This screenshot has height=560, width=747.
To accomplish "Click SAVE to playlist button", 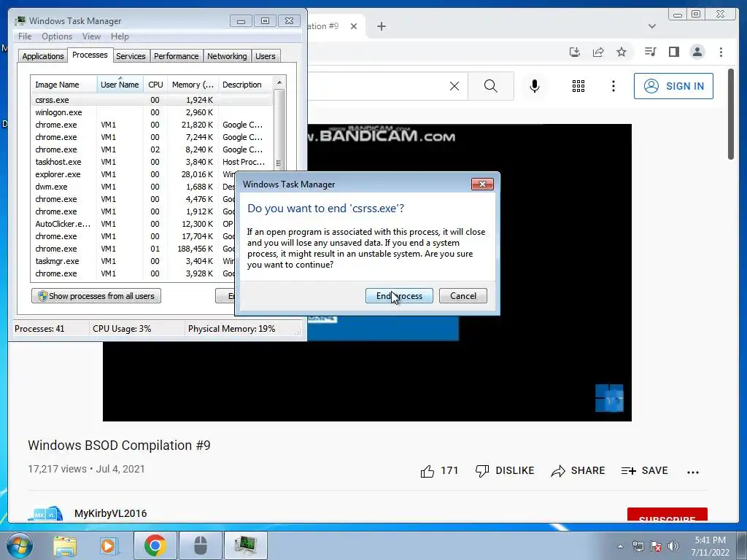I will (x=645, y=471).
